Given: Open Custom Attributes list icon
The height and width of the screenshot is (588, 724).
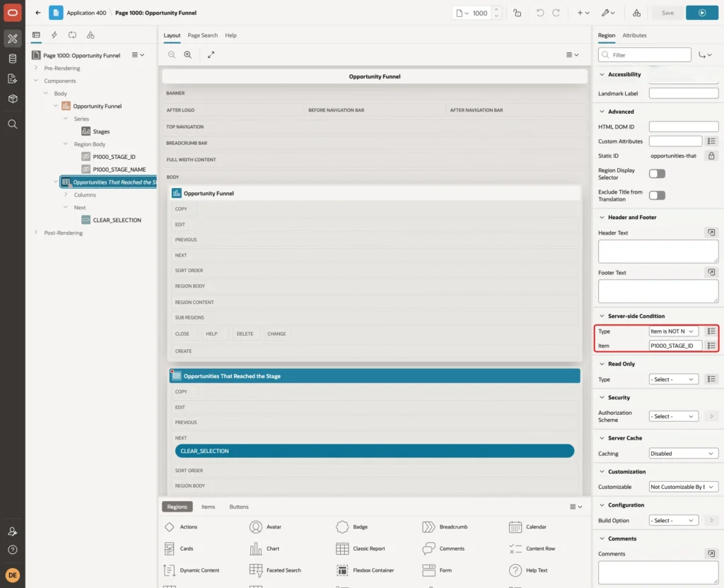Looking at the screenshot, I should (x=711, y=141).
